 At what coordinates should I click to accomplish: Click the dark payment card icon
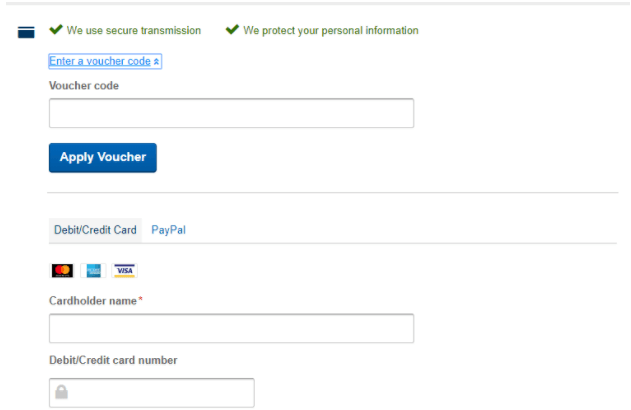(27, 32)
